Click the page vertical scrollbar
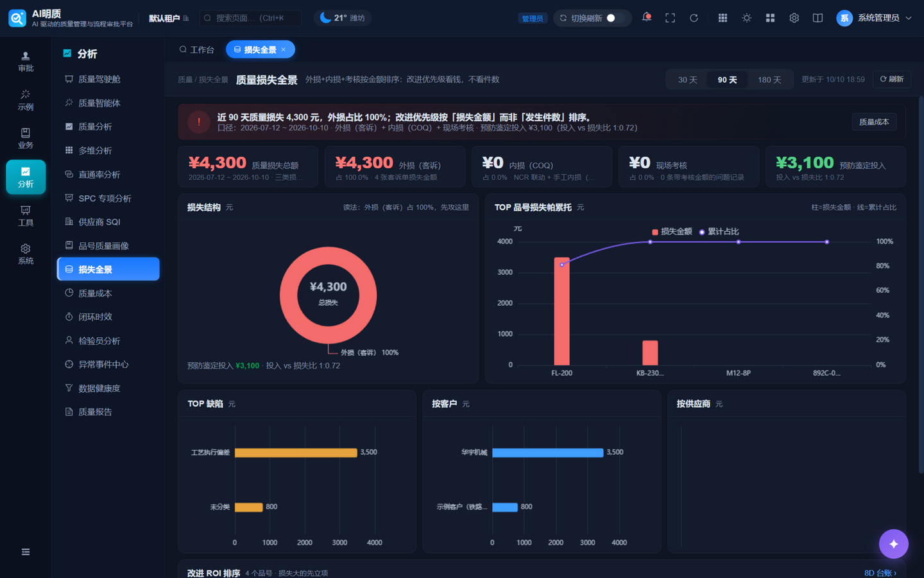Viewport: 924px width, 578px height. pyautogui.click(x=921, y=286)
